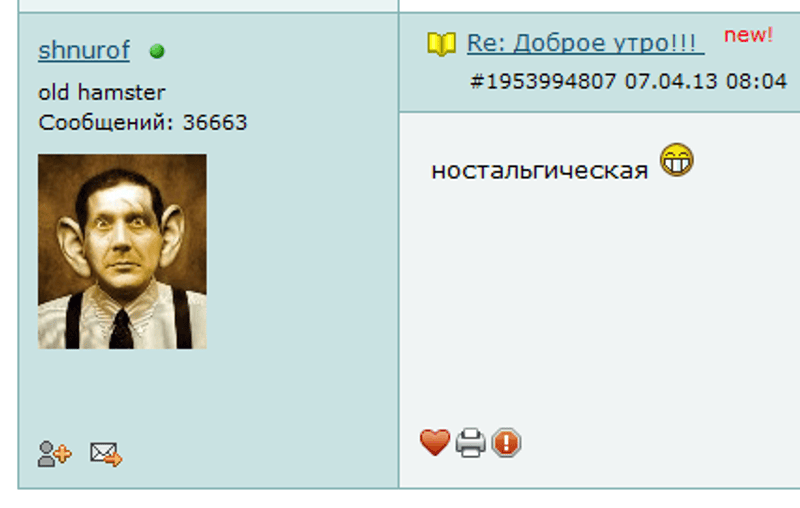Click the red 'new!' label
This screenshot has height=508, width=800.
pos(748,35)
